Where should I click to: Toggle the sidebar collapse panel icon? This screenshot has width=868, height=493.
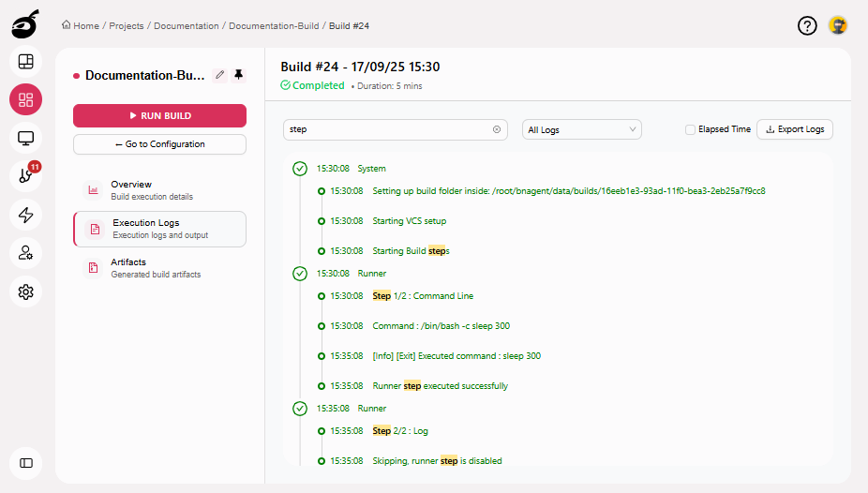[x=26, y=462]
